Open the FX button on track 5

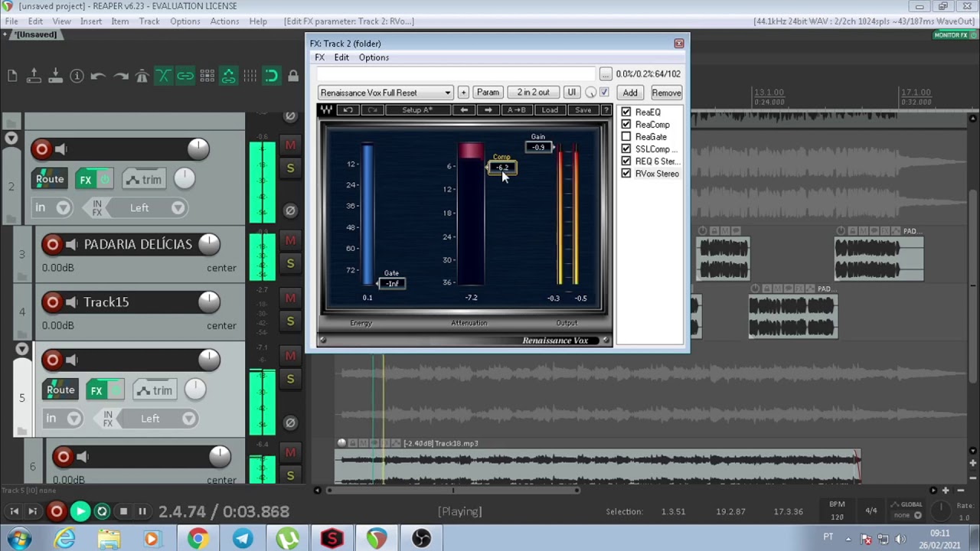pyautogui.click(x=96, y=390)
